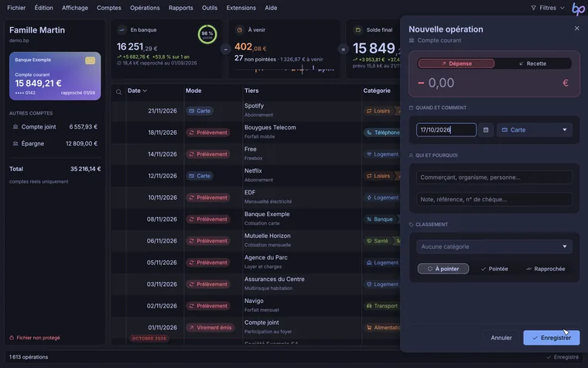The image size is (588, 368).
Task: Click the 98% circular progress indicator
Action: pos(207,34)
